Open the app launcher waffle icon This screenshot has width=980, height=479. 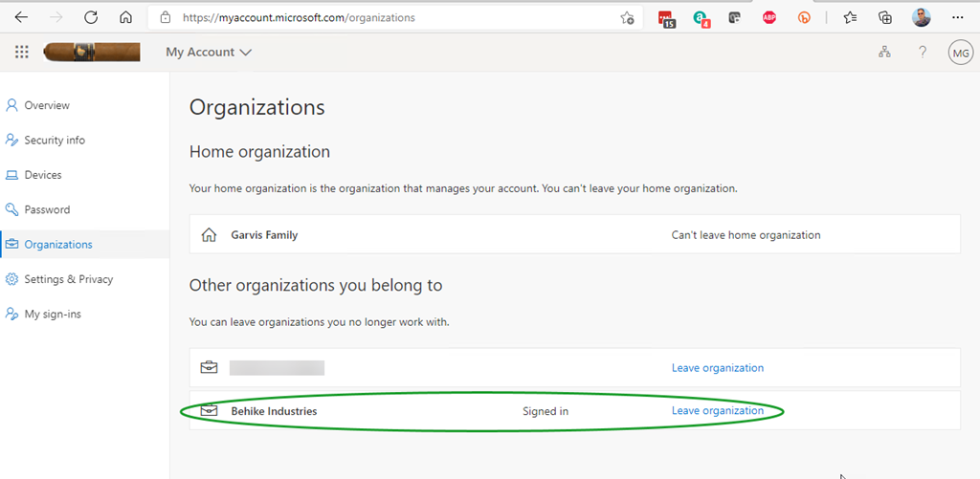[x=22, y=53]
